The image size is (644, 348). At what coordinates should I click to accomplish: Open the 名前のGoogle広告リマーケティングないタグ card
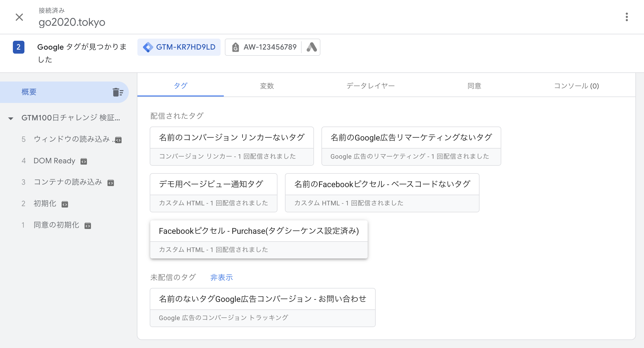pos(411,146)
